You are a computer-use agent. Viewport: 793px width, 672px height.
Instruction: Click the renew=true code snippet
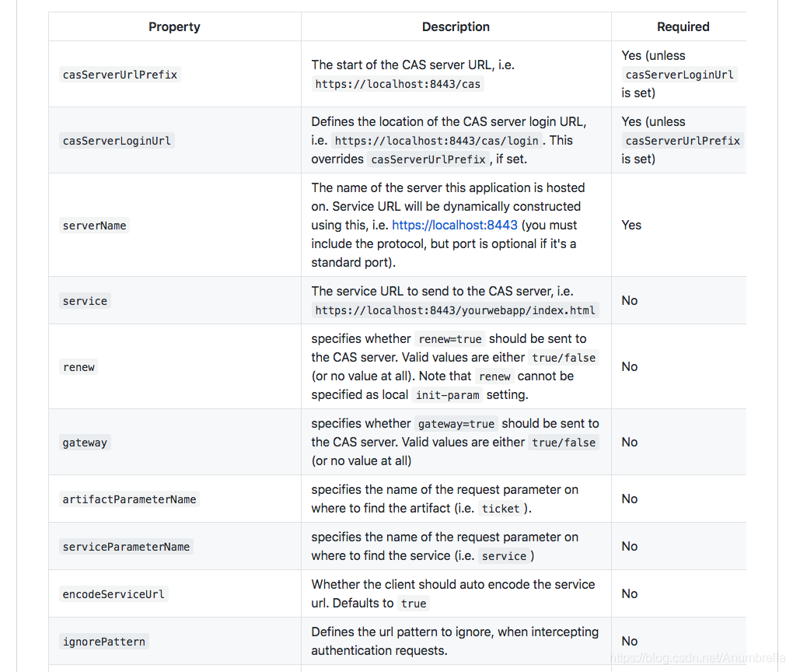pos(450,339)
